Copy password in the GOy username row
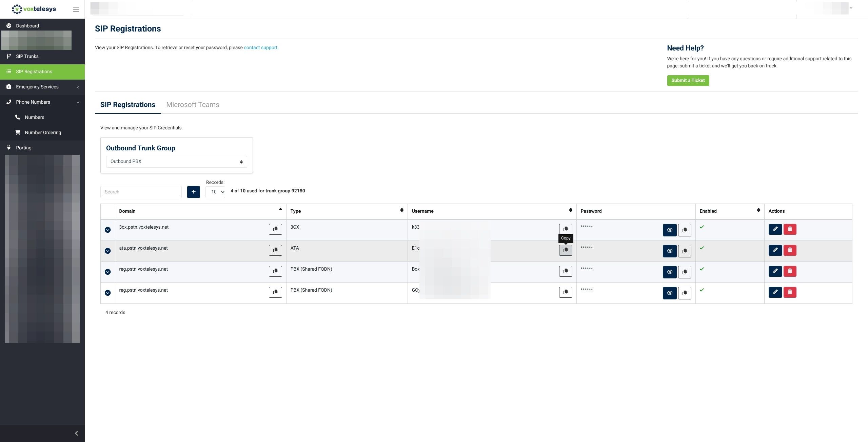 coord(685,293)
